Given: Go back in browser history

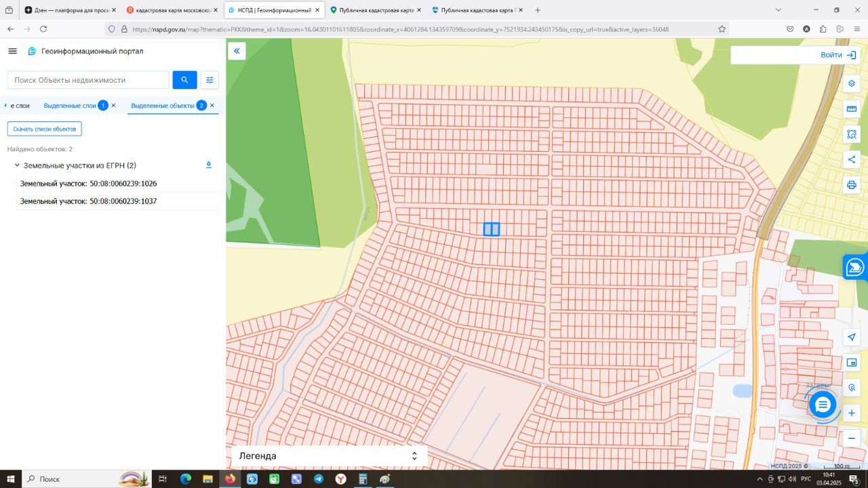Looking at the screenshot, I should click(x=11, y=29).
